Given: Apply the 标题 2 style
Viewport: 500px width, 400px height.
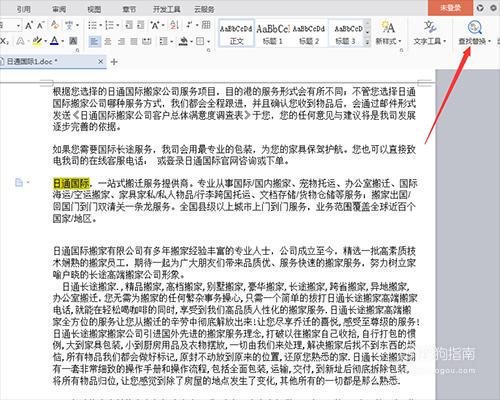Looking at the screenshot, I should click(309, 33).
